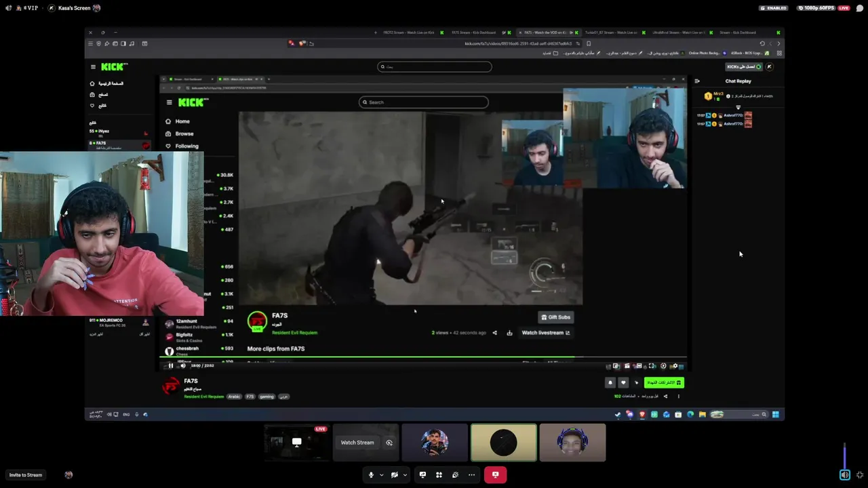868x488 pixels.
Task: Open the INyez channel in sidebar
Action: (x=119, y=132)
